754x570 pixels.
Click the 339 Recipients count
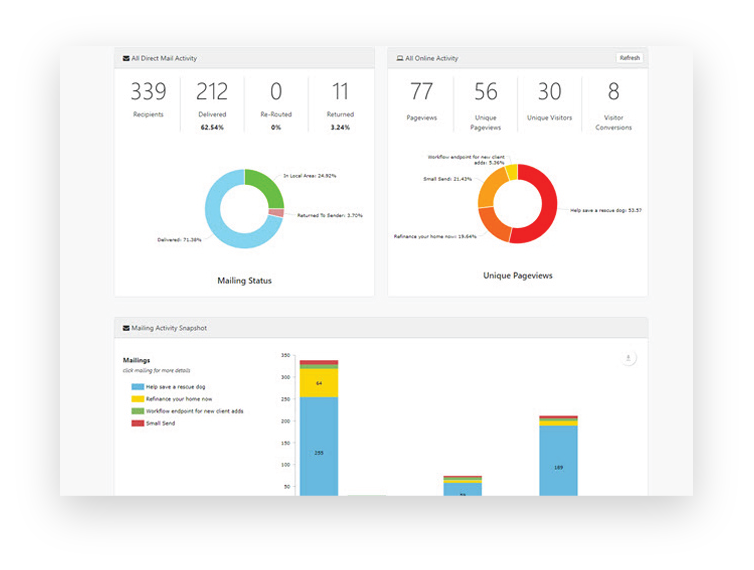point(148,91)
